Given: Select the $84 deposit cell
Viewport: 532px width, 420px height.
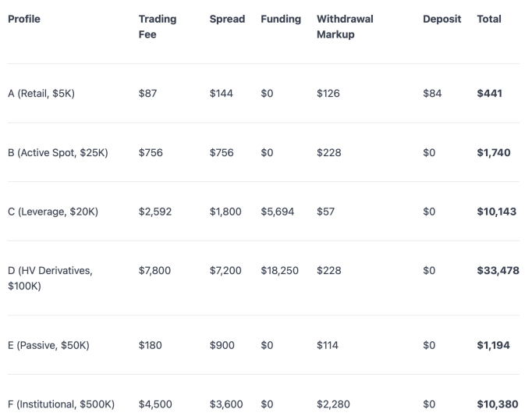Looking at the screenshot, I should pos(432,94).
